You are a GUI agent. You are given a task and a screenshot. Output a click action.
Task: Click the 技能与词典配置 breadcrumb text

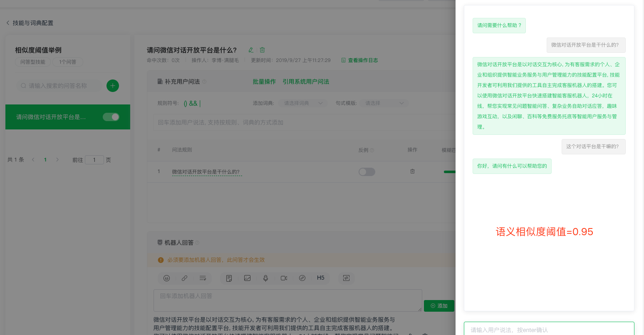pyautogui.click(x=33, y=23)
